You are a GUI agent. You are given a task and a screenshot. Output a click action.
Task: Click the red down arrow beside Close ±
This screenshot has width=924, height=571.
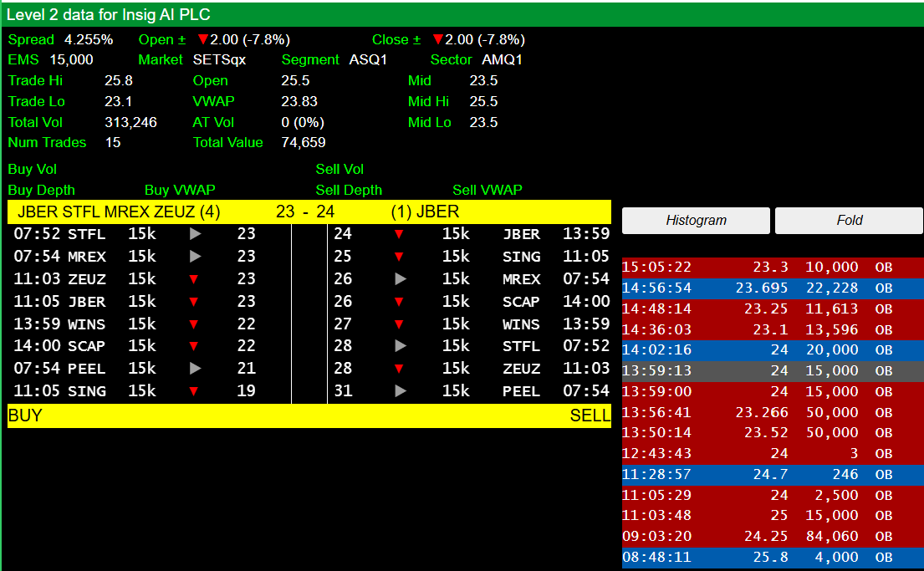(x=438, y=39)
